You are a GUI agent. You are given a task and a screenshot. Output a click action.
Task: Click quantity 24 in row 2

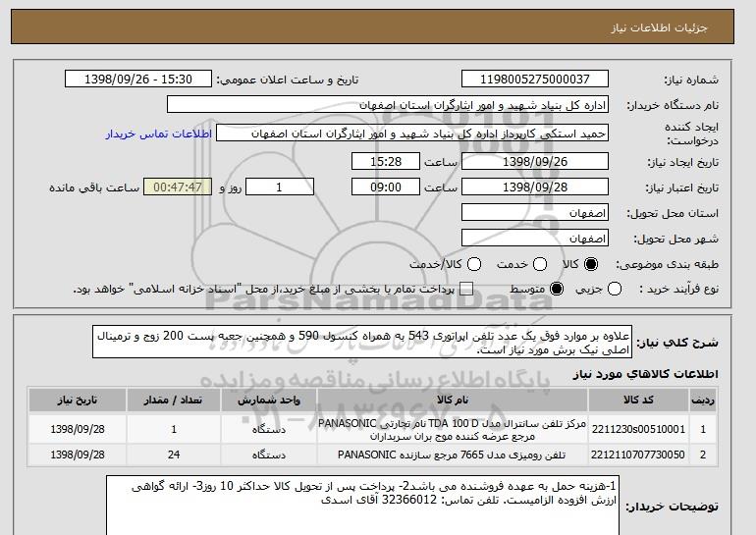coord(174,455)
